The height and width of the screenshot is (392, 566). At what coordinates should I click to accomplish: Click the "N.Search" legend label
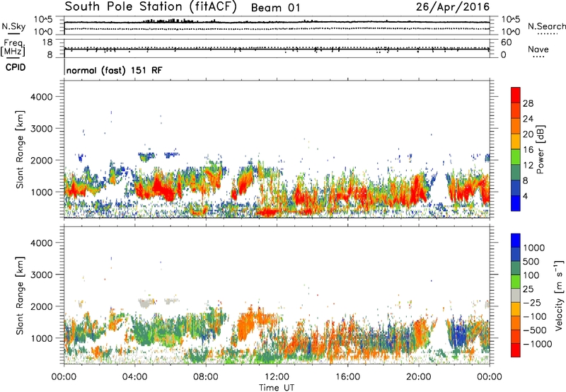546,26
